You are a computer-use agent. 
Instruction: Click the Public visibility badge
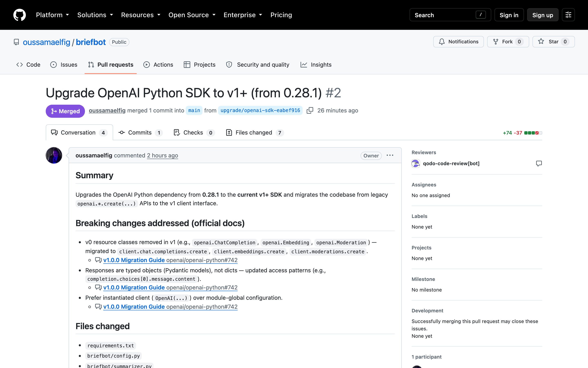click(x=119, y=42)
